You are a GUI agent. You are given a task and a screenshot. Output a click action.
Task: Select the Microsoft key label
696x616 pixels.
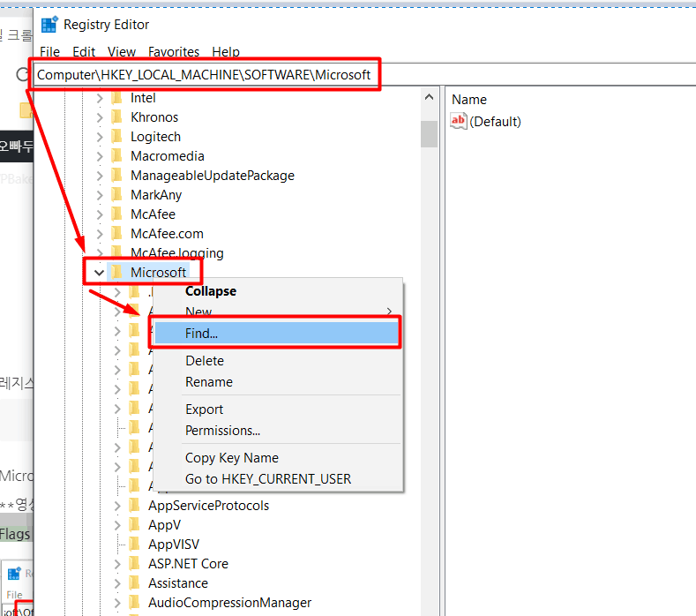pyautogui.click(x=158, y=272)
